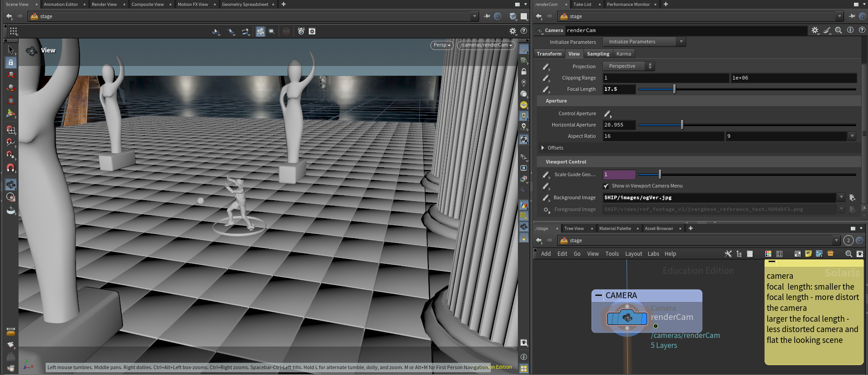The width and height of the screenshot is (868, 375).
Task: Open the file chooser for Background Image
Action: click(852, 197)
